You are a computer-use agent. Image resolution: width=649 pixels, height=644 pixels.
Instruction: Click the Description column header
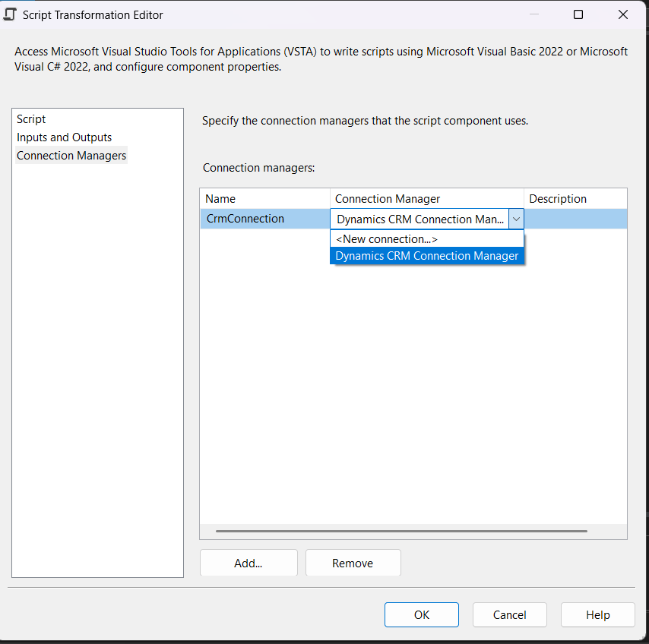575,199
